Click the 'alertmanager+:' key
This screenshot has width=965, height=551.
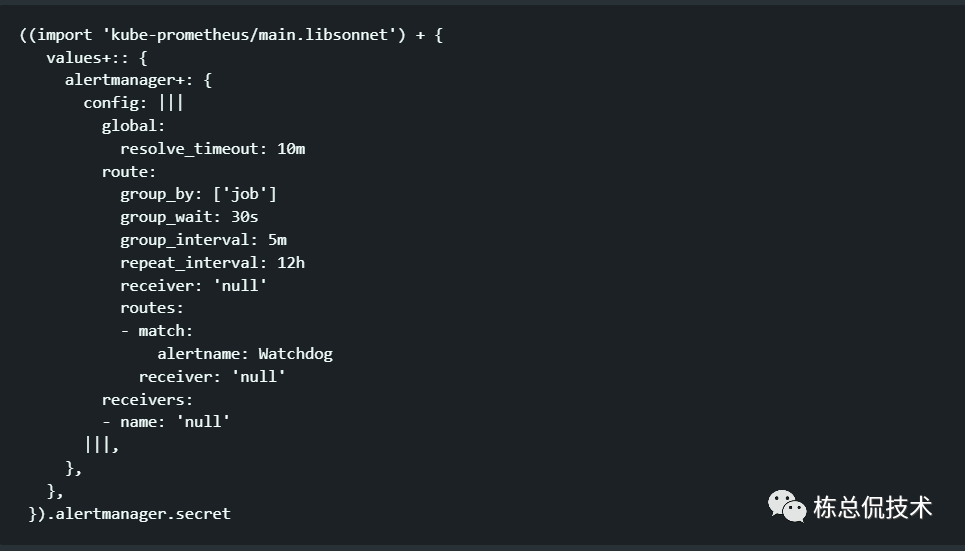click(x=138, y=80)
